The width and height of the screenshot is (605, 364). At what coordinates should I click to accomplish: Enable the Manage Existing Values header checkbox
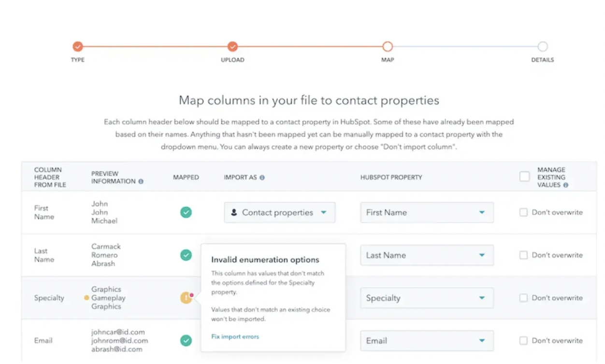click(524, 176)
